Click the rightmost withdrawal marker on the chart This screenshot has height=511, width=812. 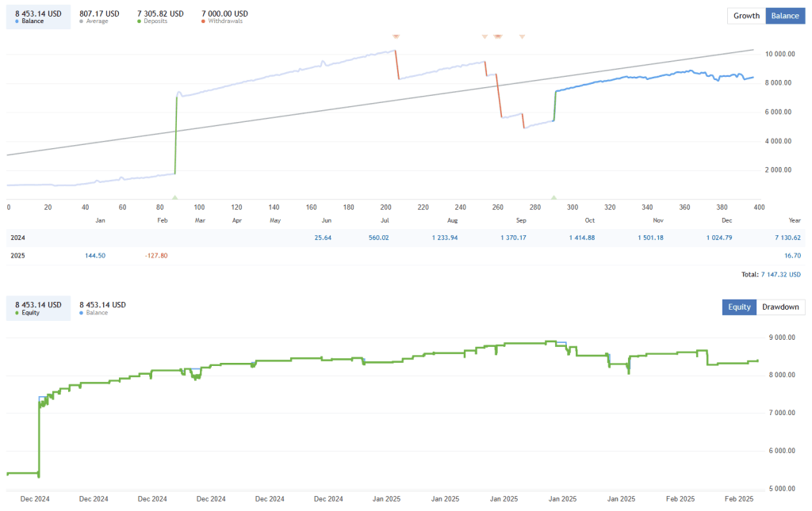click(x=522, y=36)
